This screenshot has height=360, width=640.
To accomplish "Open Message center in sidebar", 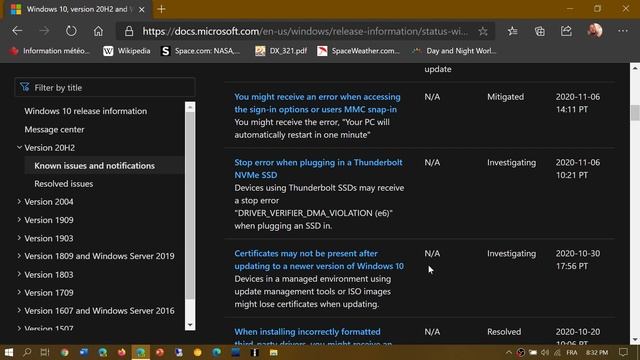I will click(x=54, y=129).
